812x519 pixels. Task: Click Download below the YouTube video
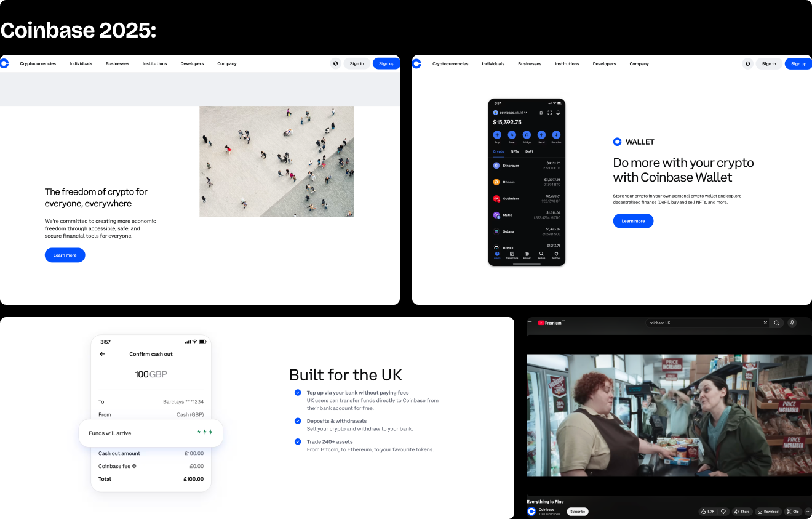[768, 512]
